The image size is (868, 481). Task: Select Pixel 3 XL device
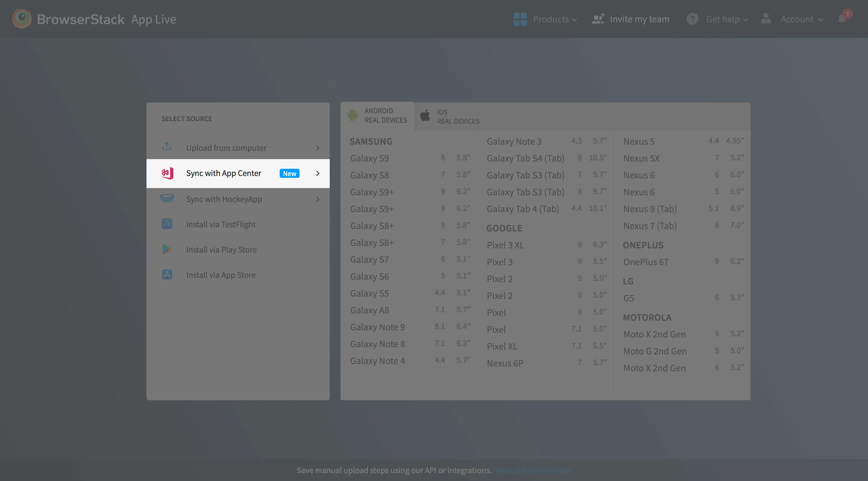pos(505,245)
